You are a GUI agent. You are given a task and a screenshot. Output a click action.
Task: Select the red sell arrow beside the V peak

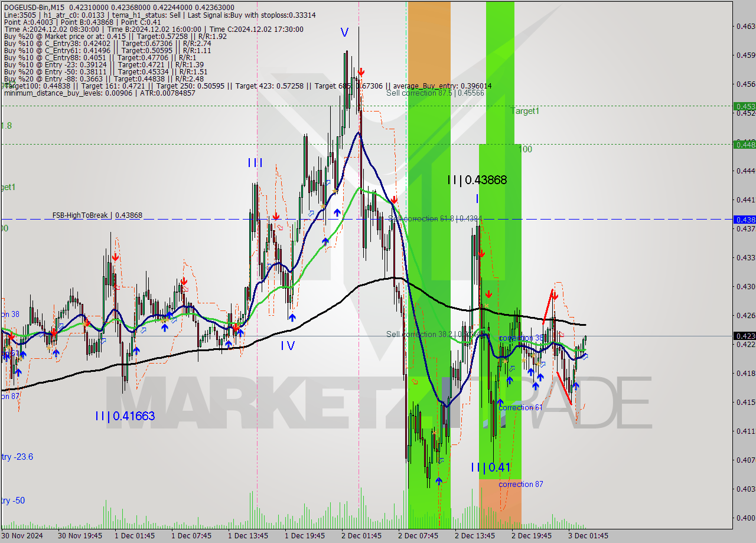point(360,72)
